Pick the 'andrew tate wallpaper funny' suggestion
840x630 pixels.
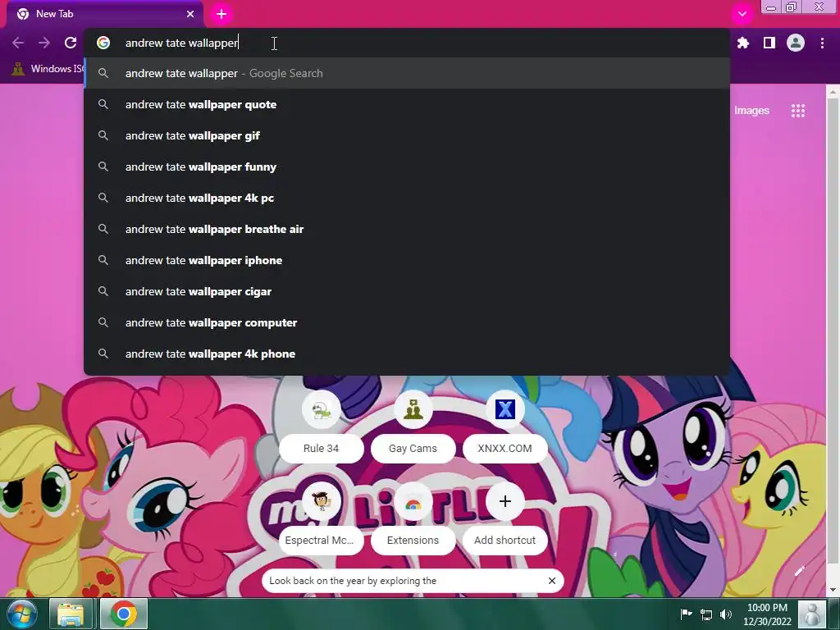[x=407, y=167]
